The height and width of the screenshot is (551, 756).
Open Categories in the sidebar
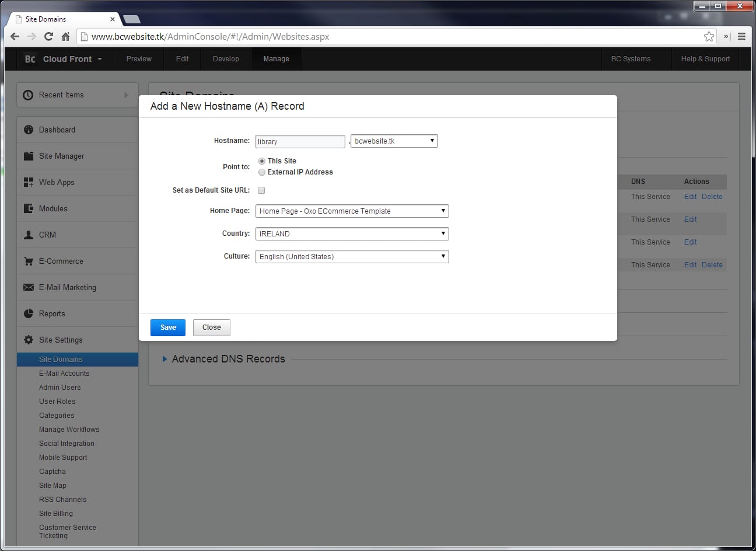(57, 416)
